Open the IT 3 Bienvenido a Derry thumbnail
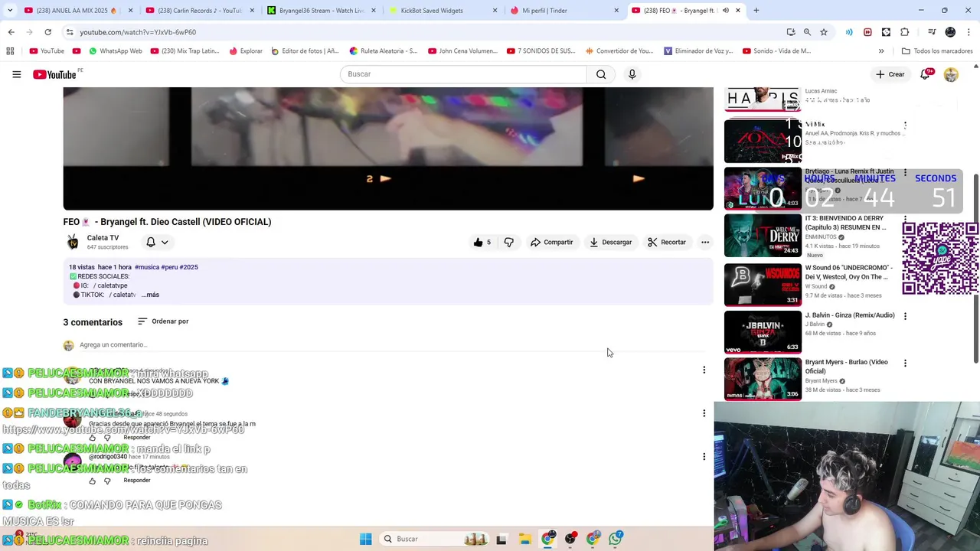Screen dimensions: 980x551 pyautogui.click(x=763, y=236)
